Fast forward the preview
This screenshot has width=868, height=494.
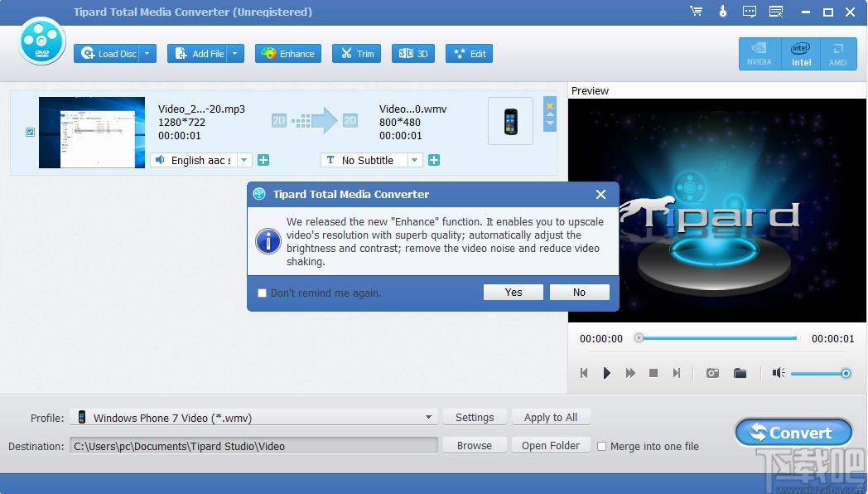630,373
